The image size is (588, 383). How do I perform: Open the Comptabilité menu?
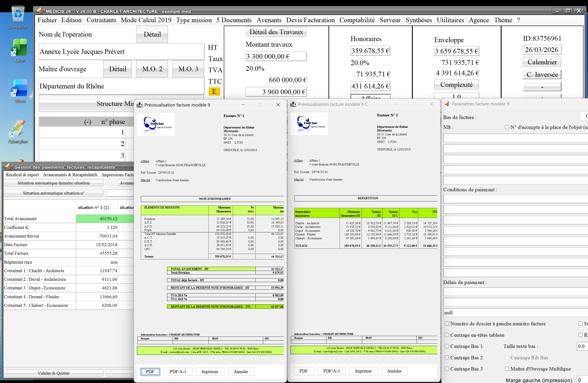point(357,20)
